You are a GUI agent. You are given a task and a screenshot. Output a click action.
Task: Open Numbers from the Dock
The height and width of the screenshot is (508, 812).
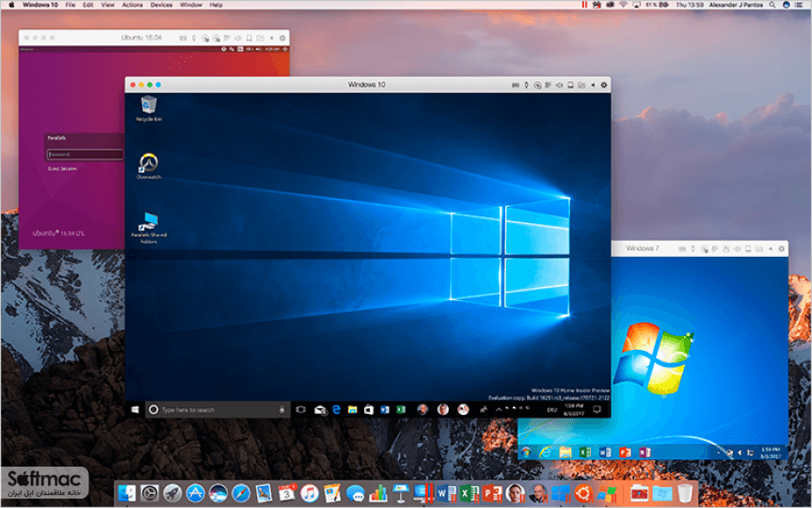[378, 493]
